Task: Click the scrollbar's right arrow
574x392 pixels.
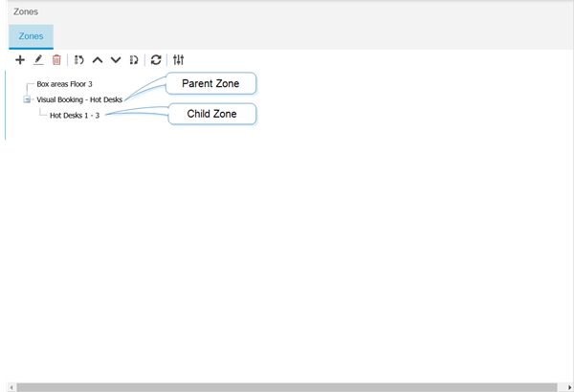Action: click(x=568, y=387)
